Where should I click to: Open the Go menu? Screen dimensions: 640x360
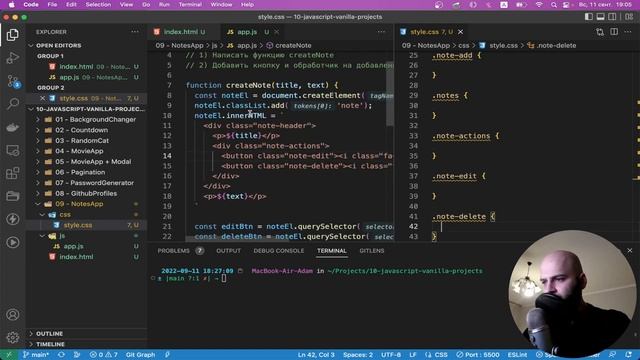[x=146, y=4]
